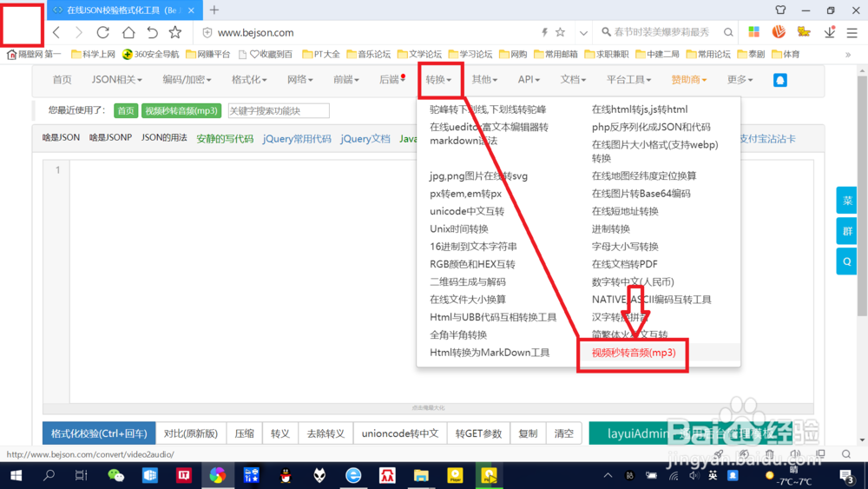868x489 pixels.
Task: Open the 360安全导航 bookmark
Action: [150, 54]
